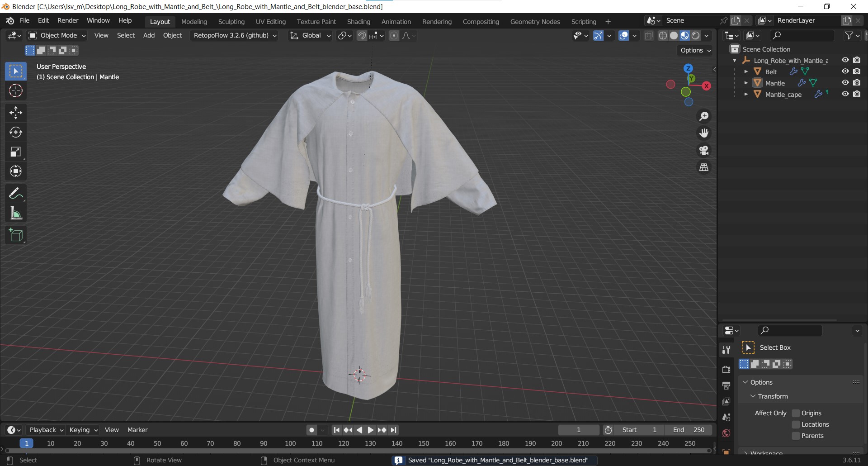Switch to wireframe viewport shading

[x=663, y=36]
